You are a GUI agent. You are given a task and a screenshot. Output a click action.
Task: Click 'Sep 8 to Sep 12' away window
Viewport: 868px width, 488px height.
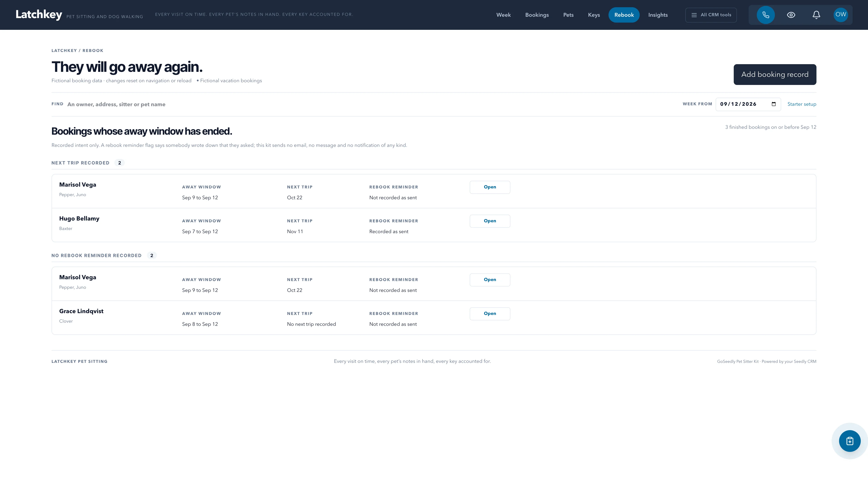(200, 324)
